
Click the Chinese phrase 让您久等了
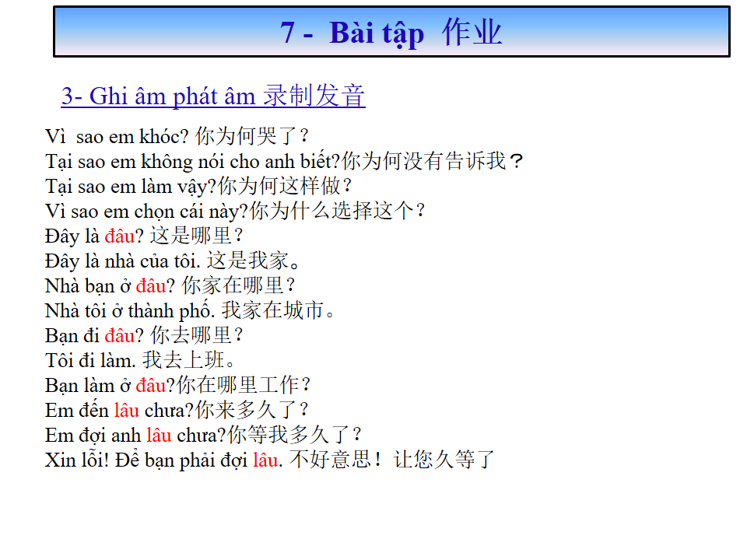pos(444,460)
